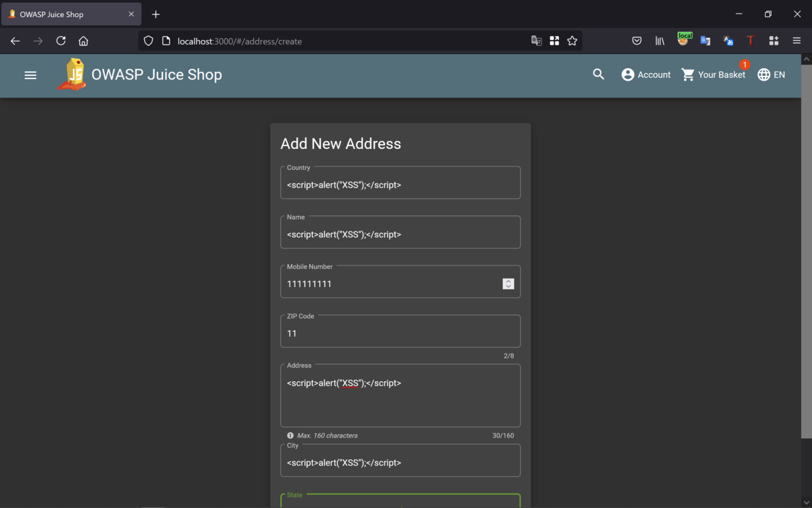Click the page info icon in the URL bar

pyautogui.click(x=166, y=41)
